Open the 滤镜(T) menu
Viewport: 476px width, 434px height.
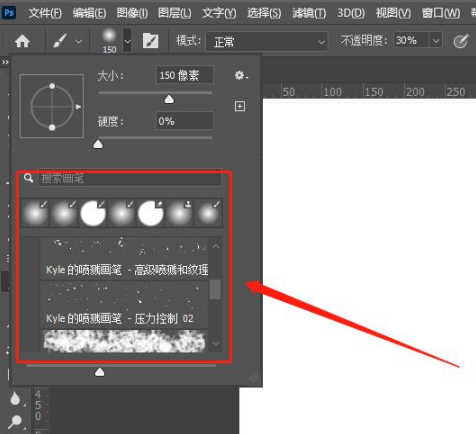[309, 13]
